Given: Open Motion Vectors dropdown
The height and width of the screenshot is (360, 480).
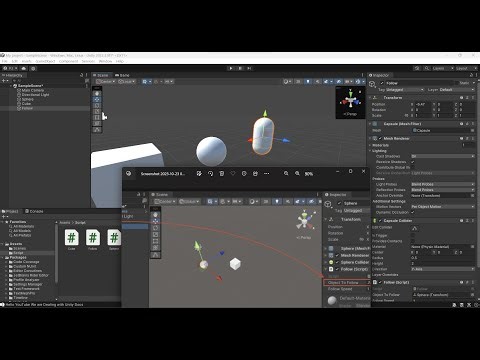Looking at the screenshot, I should [443, 207].
